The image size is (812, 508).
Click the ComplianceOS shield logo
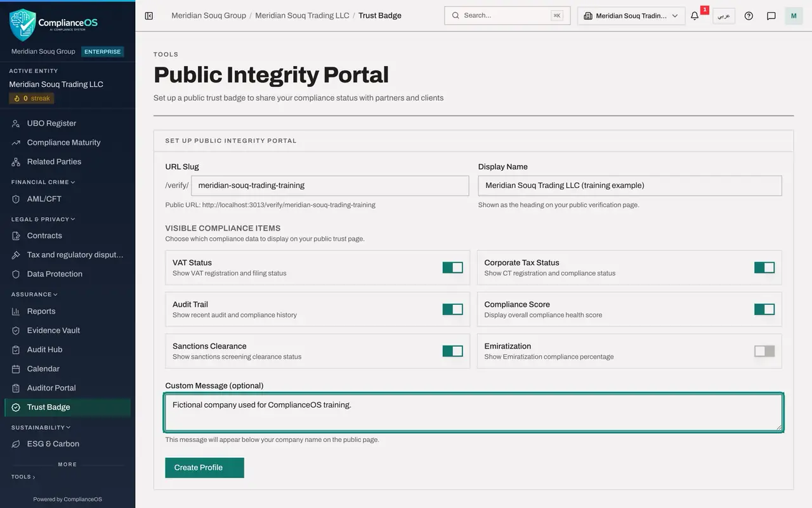coord(22,24)
